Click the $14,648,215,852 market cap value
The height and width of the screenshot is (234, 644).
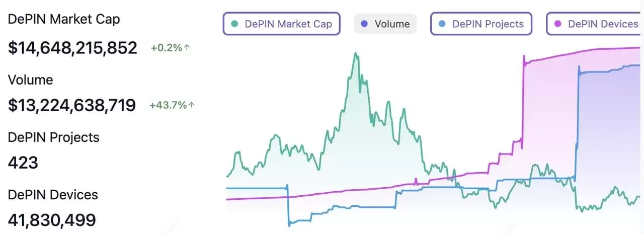(72, 48)
